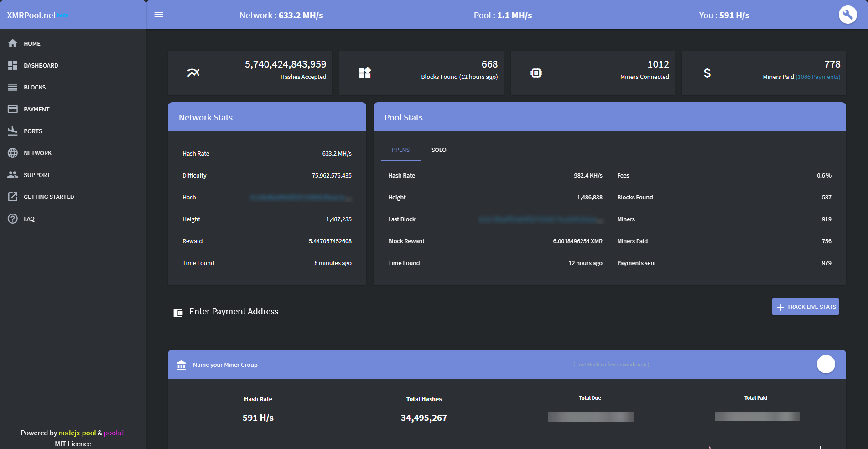Click the FAQ question-mark icon

13,219
